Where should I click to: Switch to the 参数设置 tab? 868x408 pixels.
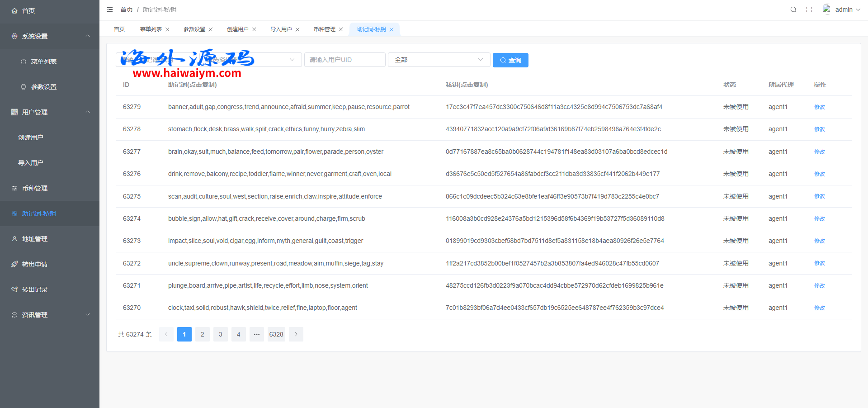194,29
